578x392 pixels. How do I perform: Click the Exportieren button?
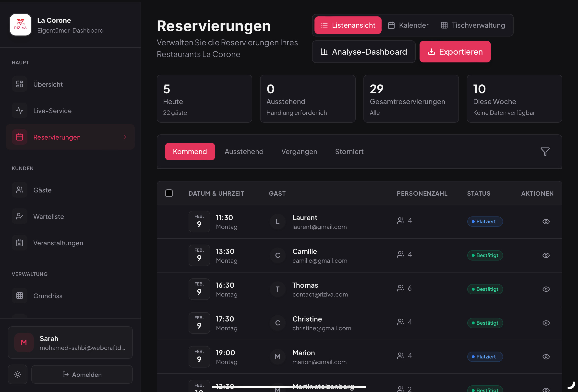[455, 52]
